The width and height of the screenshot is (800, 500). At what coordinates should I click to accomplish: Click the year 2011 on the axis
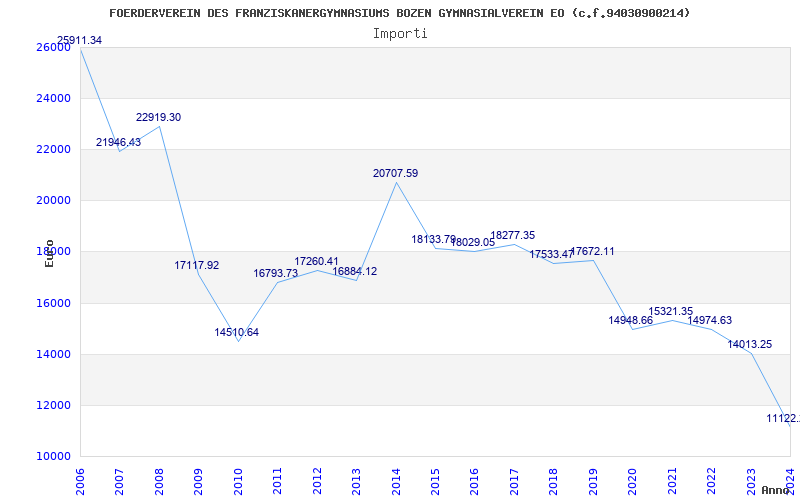[x=277, y=482]
